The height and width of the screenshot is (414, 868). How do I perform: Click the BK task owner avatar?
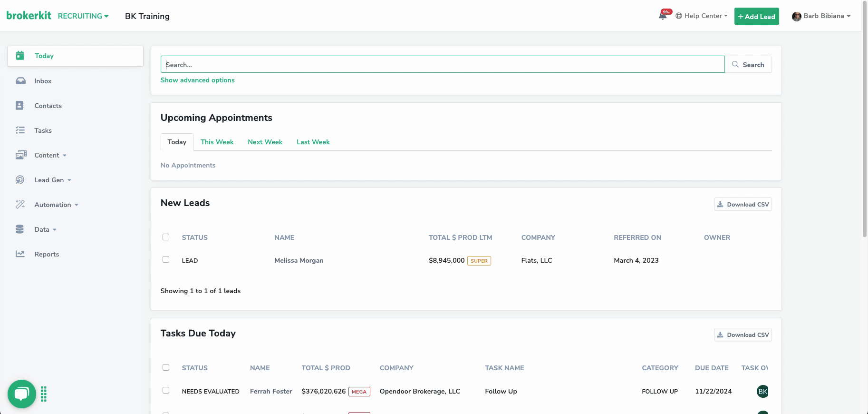point(762,391)
